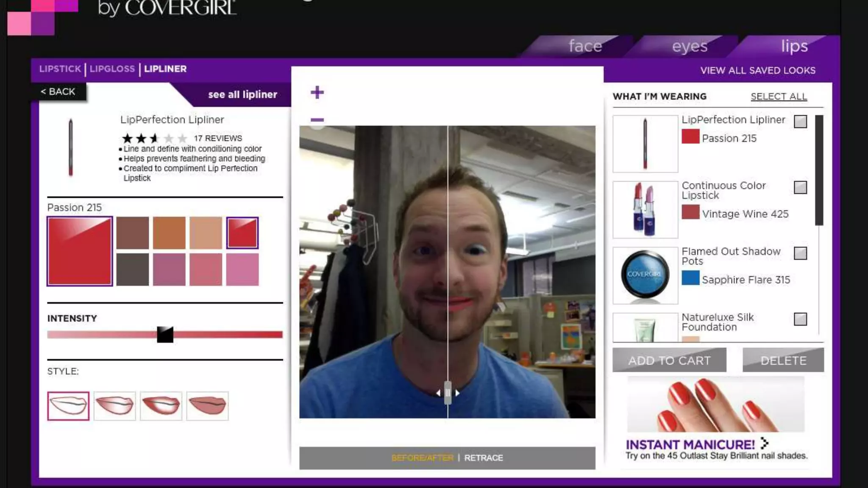
Task: Select the fourth full-color lip style icon
Action: click(x=207, y=406)
